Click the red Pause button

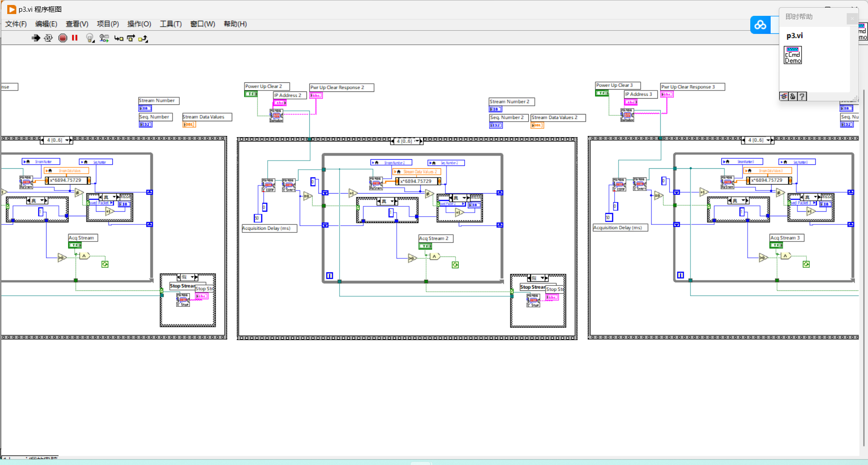(x=75, y=38)
